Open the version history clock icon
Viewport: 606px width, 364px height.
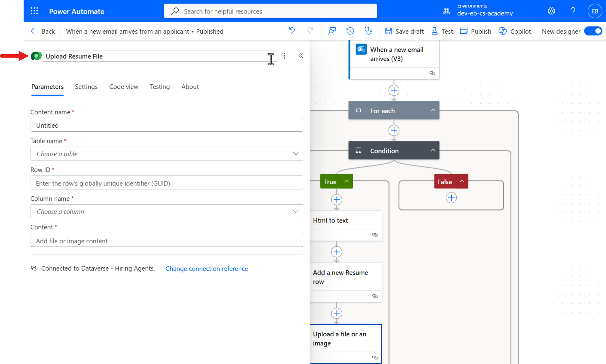click(350, 31)
